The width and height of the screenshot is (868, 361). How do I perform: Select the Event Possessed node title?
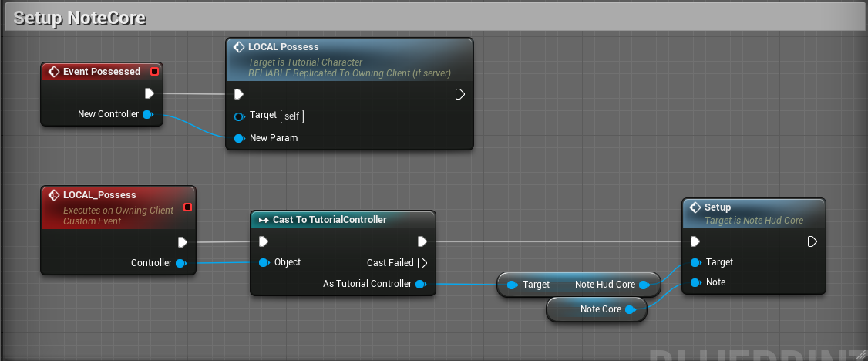click(x=102, y=72)
